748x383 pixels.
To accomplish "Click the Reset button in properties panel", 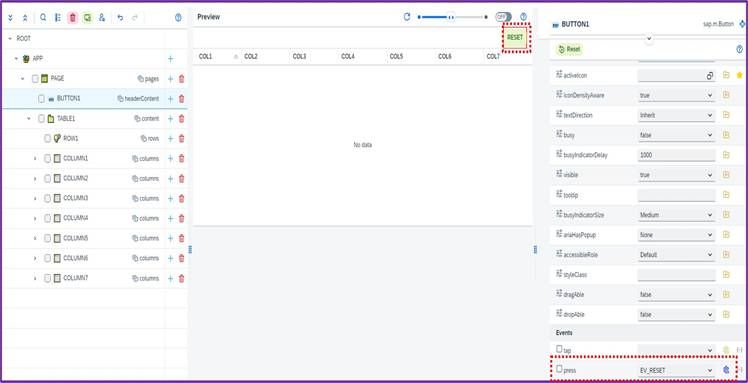I will (x=569, y=49).
